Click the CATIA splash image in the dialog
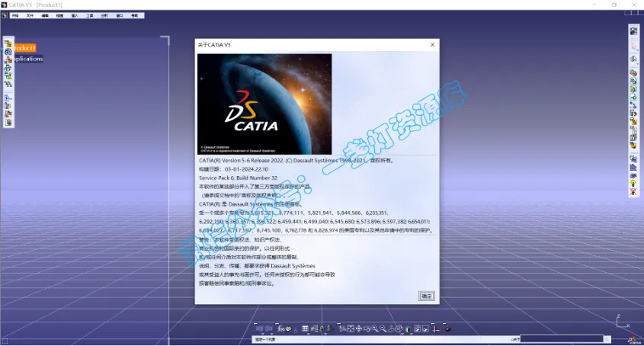The image size is (644, 346). point(264,104)
